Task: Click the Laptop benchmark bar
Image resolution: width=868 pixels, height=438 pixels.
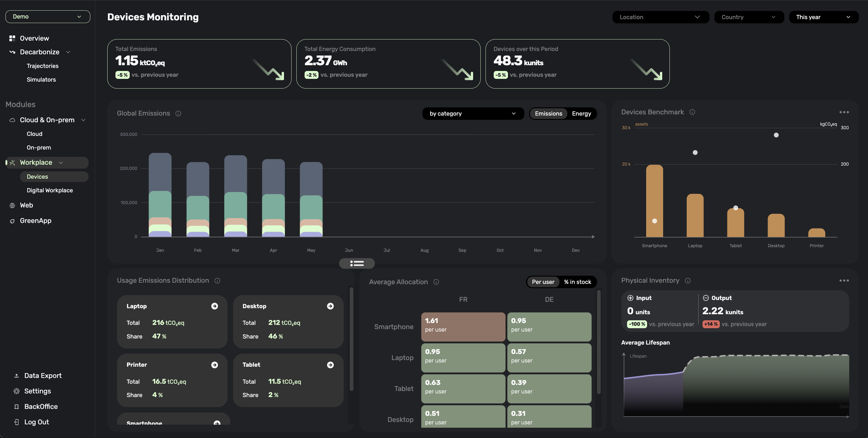Action: pos(695,215)
